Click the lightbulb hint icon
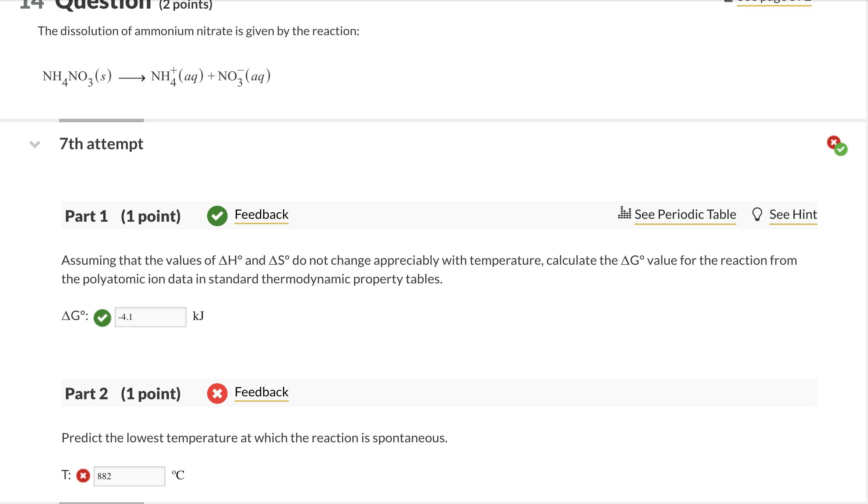This screenshot has height=504, width=868. point(757,215)
